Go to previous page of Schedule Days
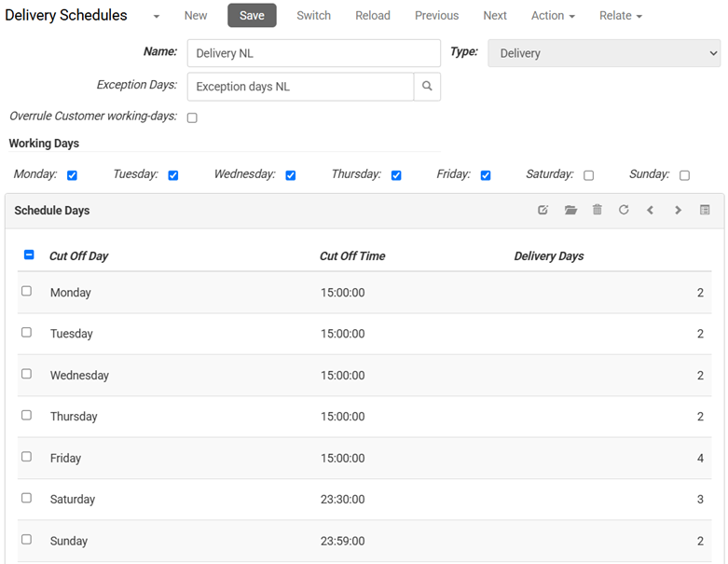Screen dimensions: 728x564 coord(651,211)
